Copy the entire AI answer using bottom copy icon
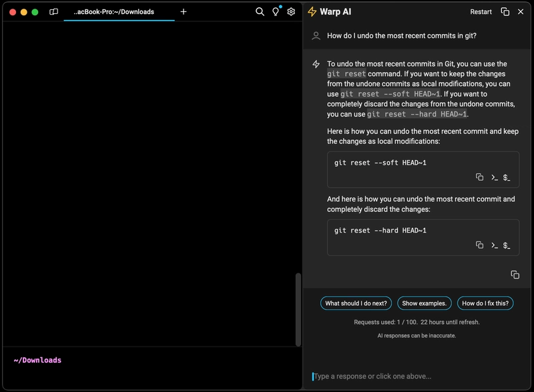Viewport: 534px width, 392px height. [515, 275]
